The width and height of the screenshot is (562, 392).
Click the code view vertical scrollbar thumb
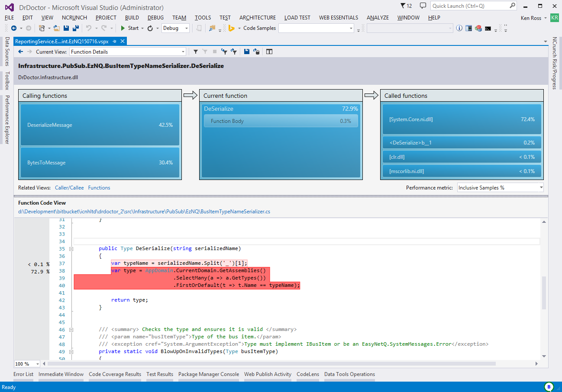(544, 292)
